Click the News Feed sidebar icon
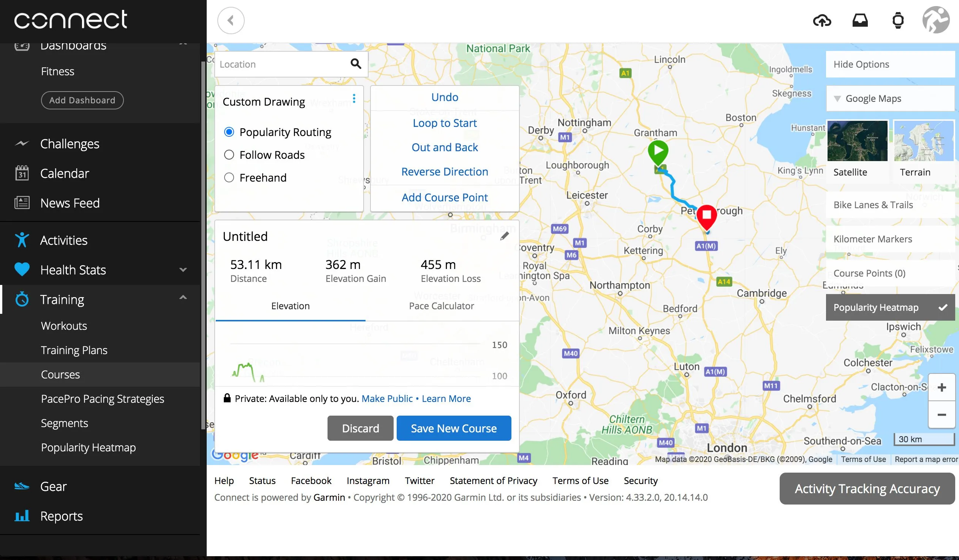Viewport: 959px width, 560px height. pyautogui.click(x=22, y=203)
